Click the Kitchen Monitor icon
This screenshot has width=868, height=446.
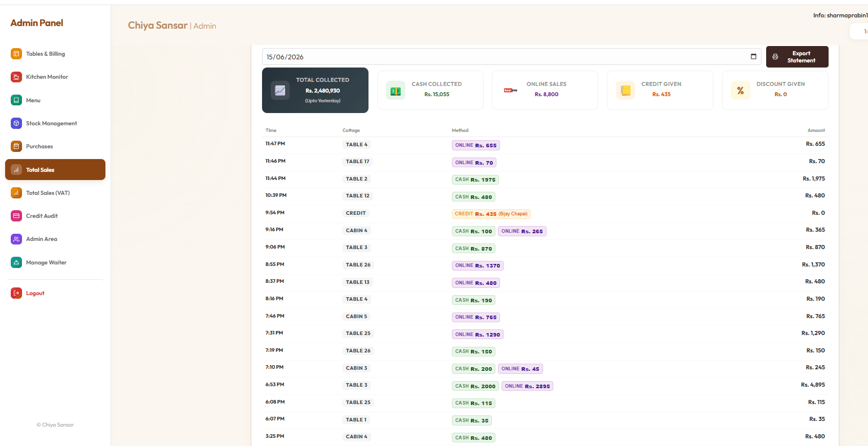click(16, 77)
